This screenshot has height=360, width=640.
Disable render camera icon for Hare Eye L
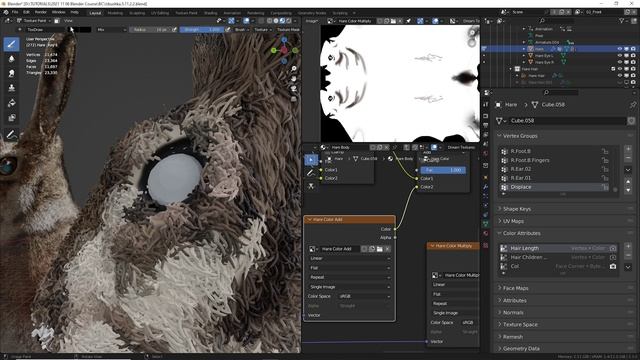pos(633,56)
